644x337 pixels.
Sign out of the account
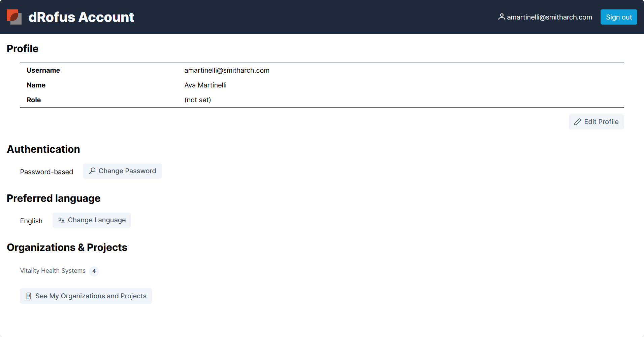coord(618,17)
